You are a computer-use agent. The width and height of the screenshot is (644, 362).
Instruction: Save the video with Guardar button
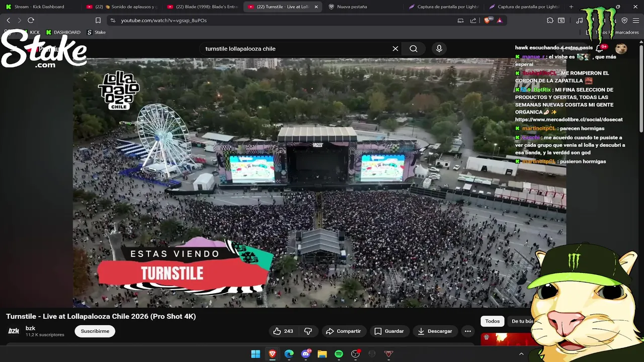coord(389,331)
